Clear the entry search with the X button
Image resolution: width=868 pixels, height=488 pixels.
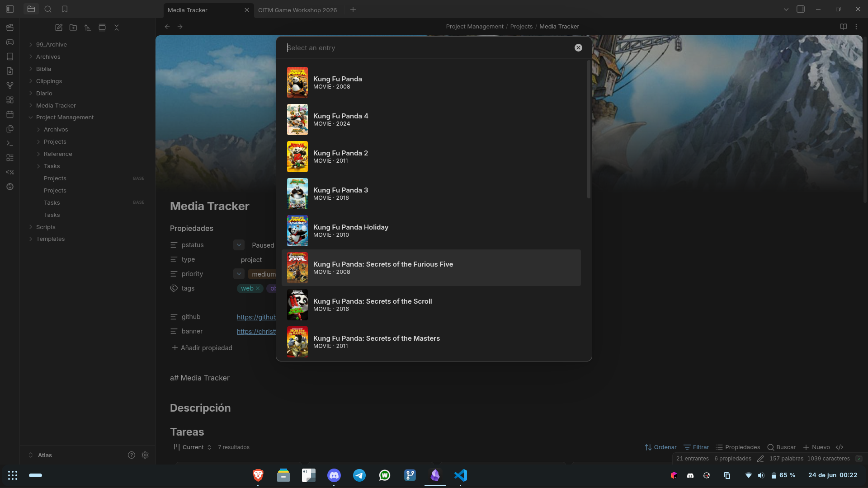(578, 48)
